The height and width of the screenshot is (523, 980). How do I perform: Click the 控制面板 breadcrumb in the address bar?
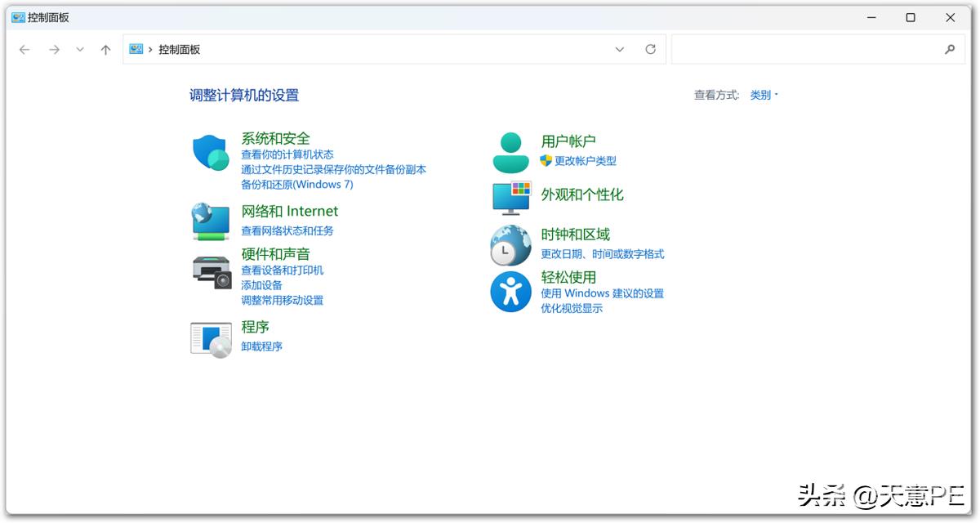(x=179, y=49)
